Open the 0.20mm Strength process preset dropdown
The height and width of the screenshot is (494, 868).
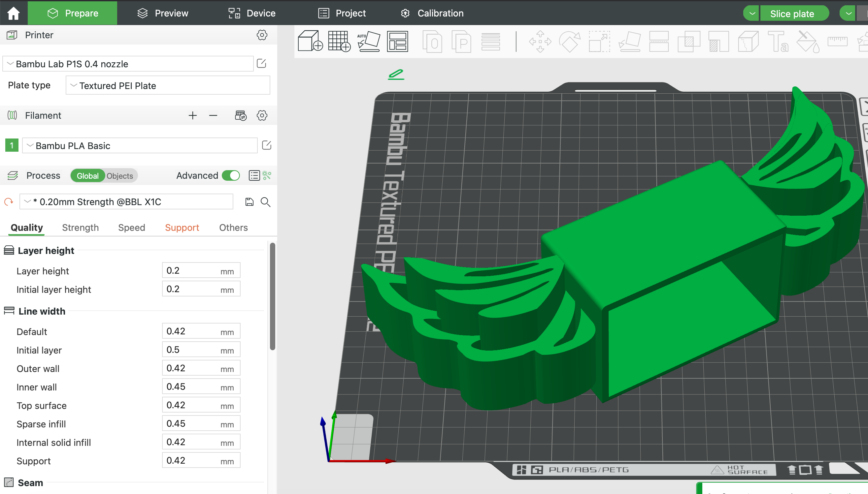pos(126,202)
